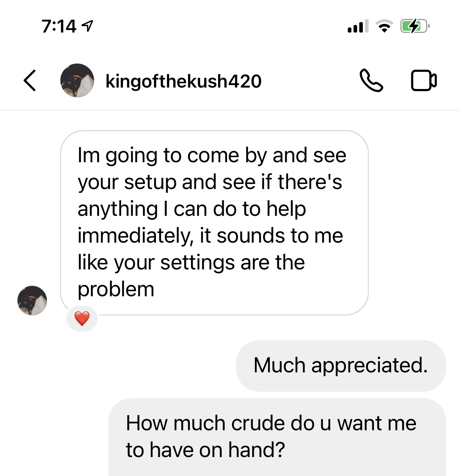
Task: Select the "How much crude" message bubble
Action: (x=277, y=436)
